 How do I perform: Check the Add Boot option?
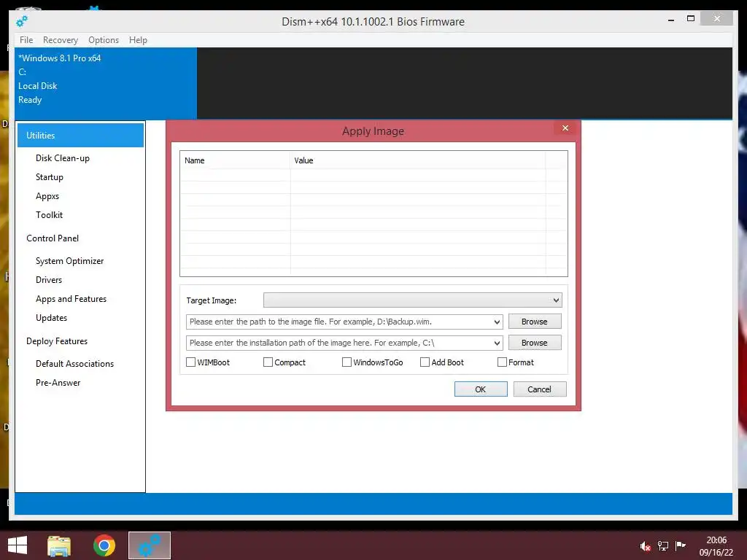pos(425,362)
